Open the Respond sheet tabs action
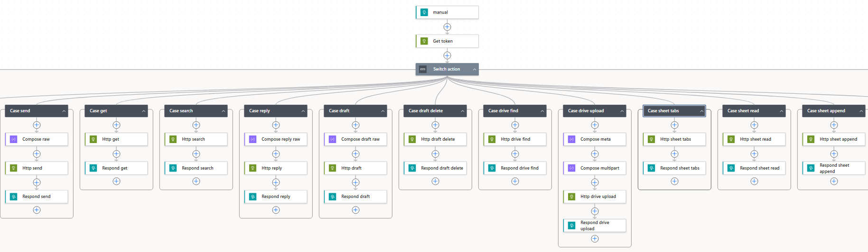Screen dimensions: 868x252 [x=674, y=168]
